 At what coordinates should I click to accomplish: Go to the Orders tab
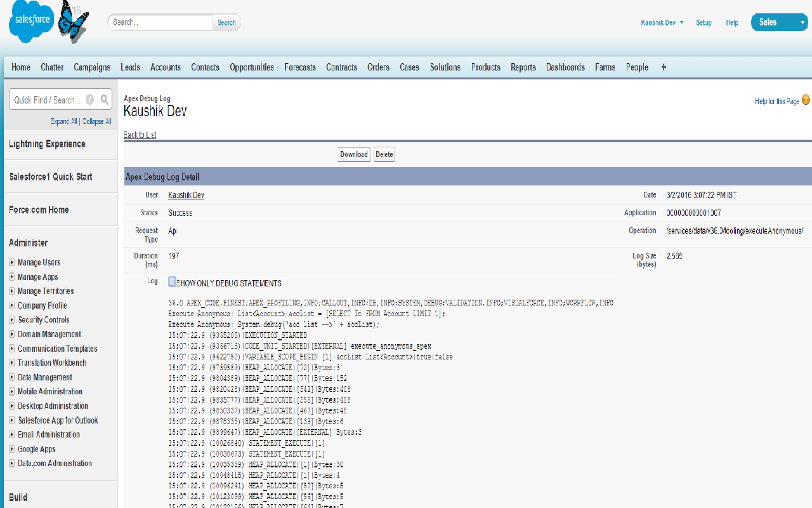coord(379,67)
